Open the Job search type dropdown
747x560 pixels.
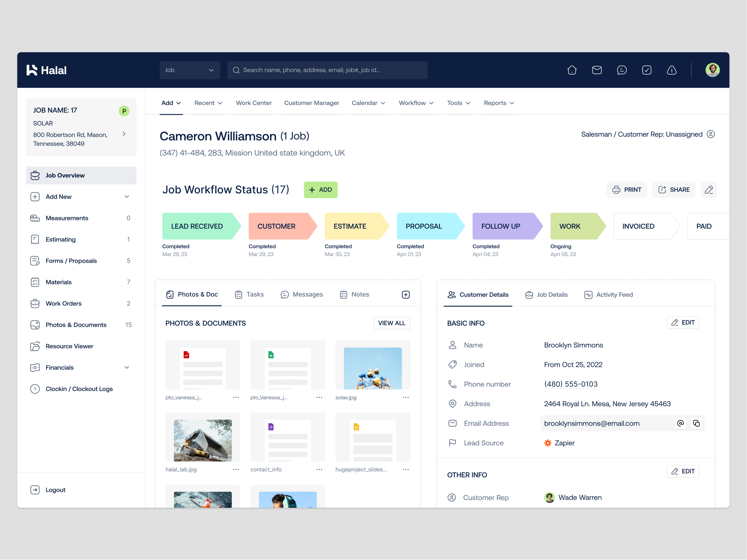coord(190,70)
